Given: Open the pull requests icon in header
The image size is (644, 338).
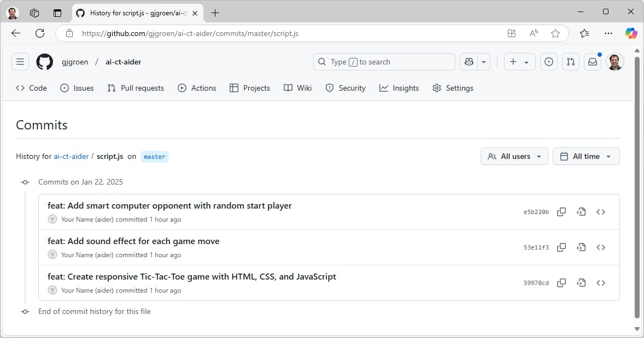Looking at the screenshot, I should (571, 62).
